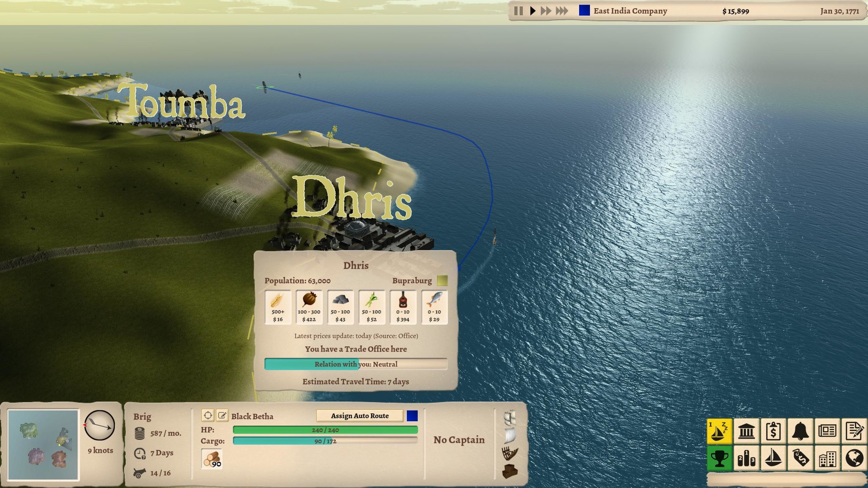Viewport: 868px width, 488px height.
Task: Open the newspaper panel
Action: 827,431
